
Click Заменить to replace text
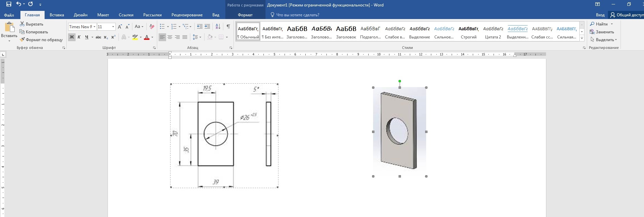602,32
